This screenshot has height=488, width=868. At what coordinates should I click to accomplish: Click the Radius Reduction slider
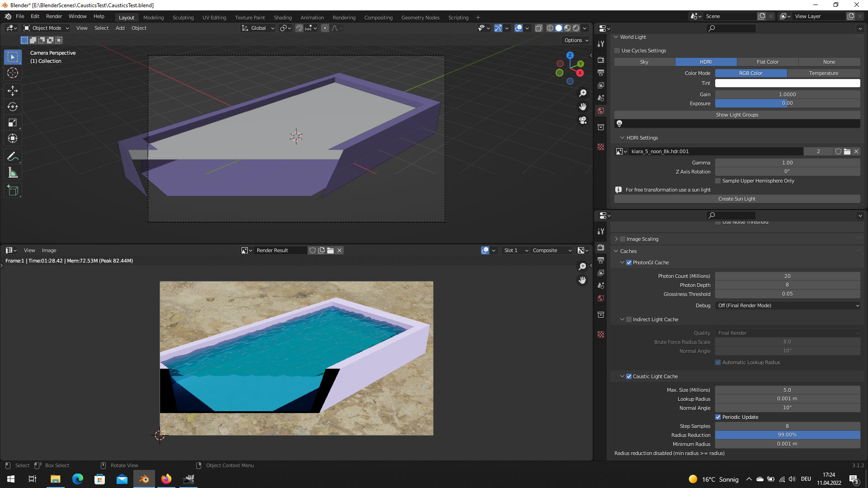787,435
